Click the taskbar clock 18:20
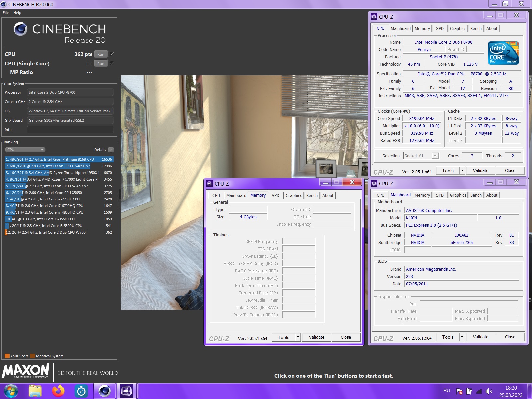Screen dimensions: 532x399 coord(511,388)
